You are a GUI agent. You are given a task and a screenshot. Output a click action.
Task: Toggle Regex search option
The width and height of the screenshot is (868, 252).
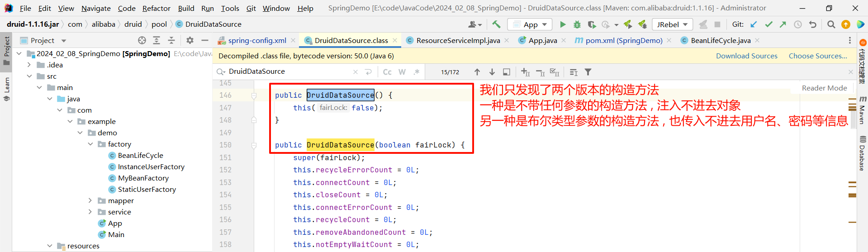417,72
